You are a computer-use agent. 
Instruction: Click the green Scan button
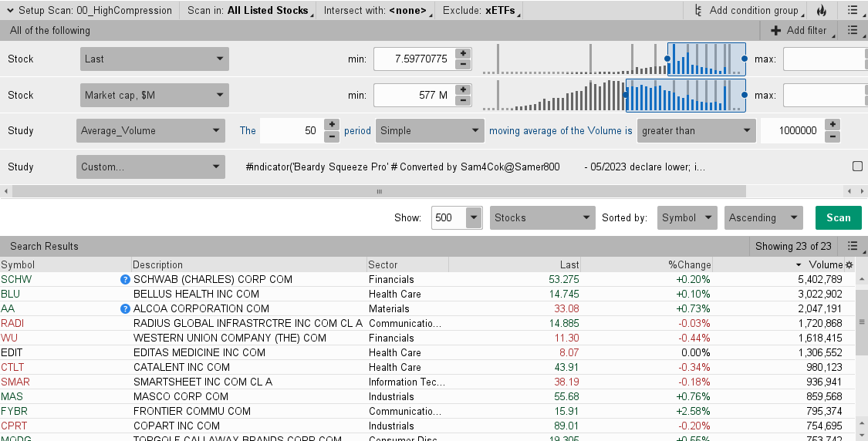838,217
